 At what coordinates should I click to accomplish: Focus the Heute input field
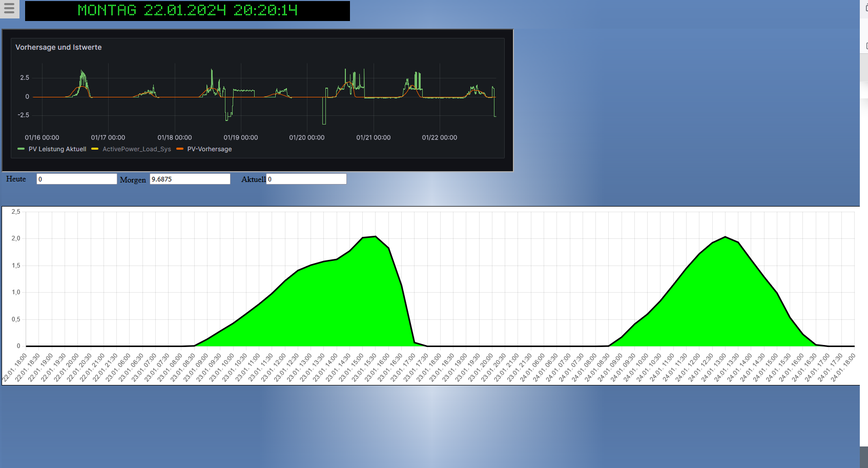(76, 179)
